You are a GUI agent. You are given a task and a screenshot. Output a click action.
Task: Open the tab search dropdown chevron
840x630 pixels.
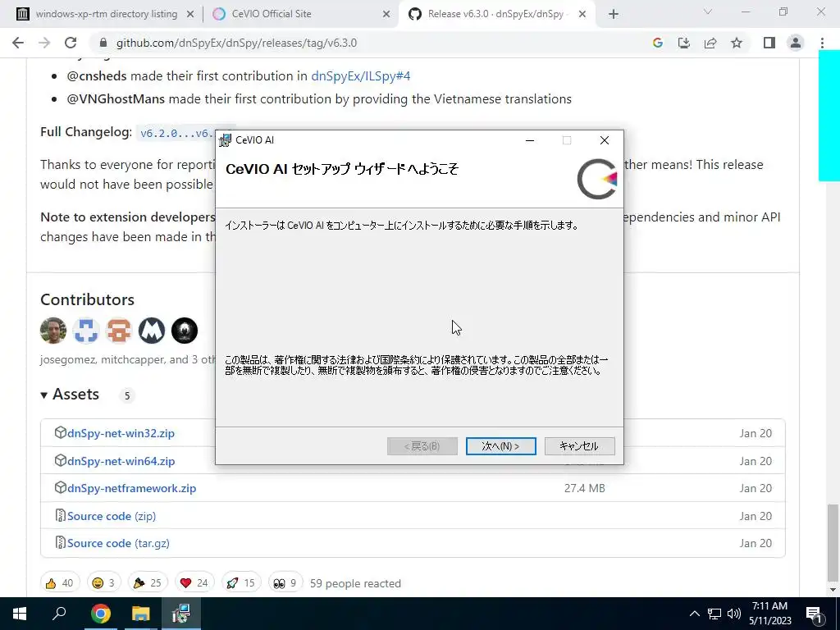click(x=708, y=11)
